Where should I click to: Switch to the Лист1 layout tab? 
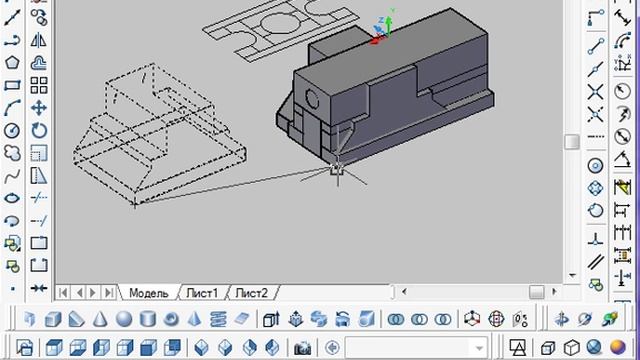202,293
